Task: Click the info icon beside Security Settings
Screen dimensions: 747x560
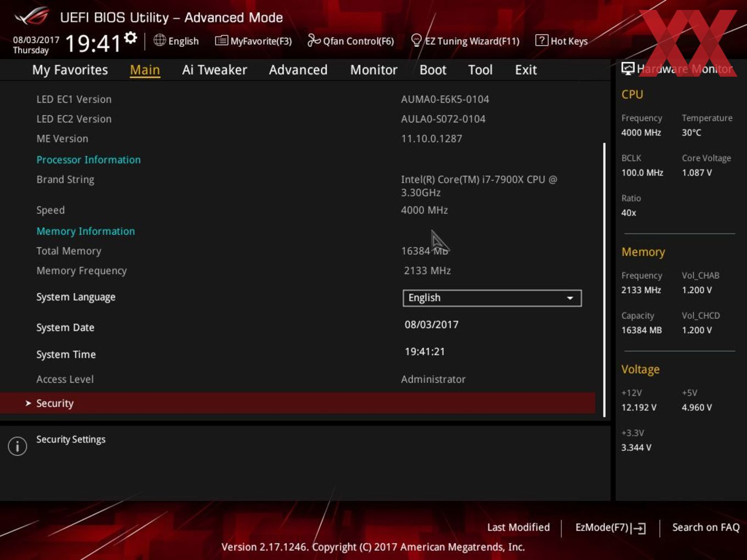Action: coord(18,446)
